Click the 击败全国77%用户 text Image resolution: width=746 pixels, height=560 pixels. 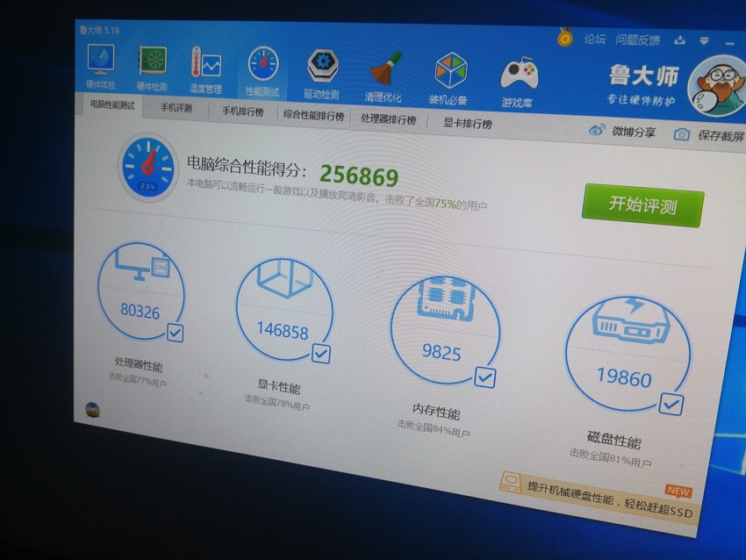(x=138, y=380)
